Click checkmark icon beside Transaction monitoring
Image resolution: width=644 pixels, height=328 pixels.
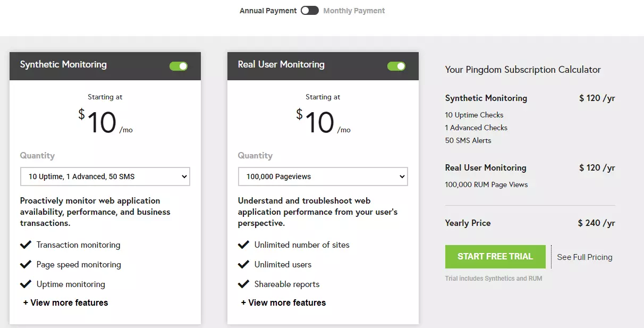click(x=26, y=245)
